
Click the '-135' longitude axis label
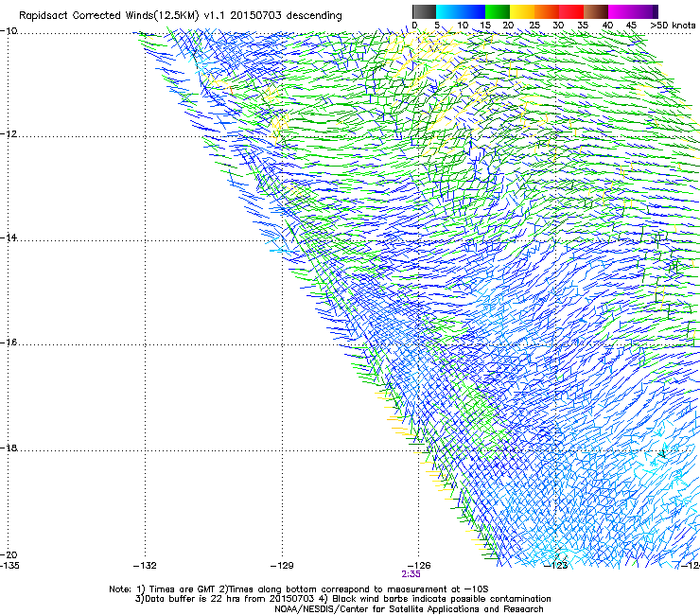pyautogui.click(x=9, y=566)
